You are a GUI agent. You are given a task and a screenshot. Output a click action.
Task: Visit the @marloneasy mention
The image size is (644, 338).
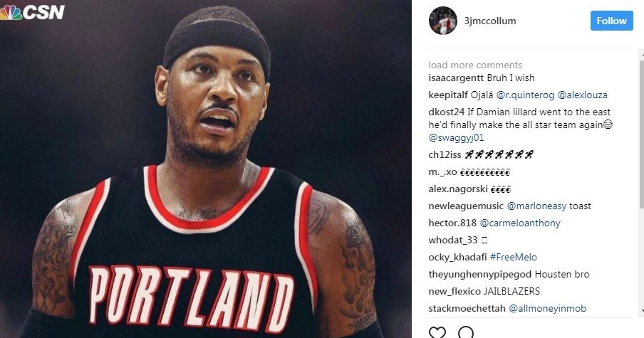(x=536, y=206)
